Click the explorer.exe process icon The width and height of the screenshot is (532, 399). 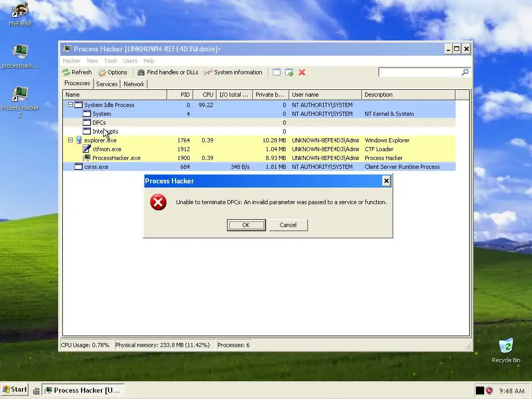click(79, 140)
